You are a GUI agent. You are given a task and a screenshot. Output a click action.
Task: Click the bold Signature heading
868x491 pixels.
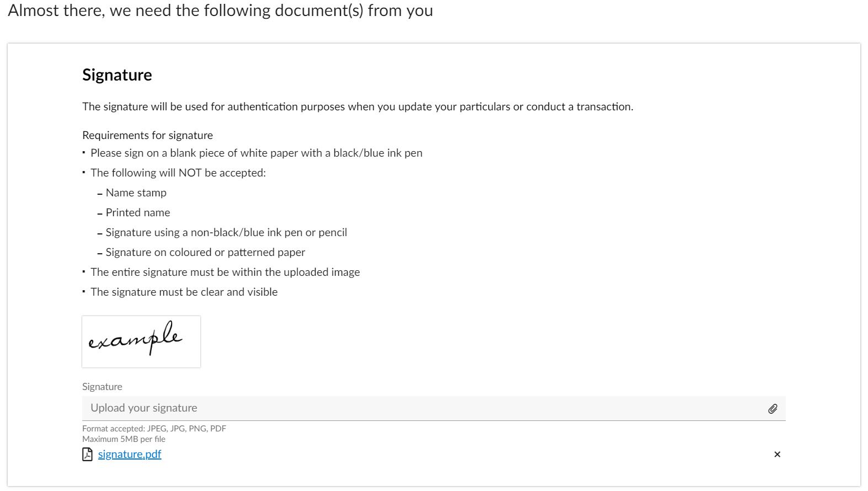tap(117, 75)
